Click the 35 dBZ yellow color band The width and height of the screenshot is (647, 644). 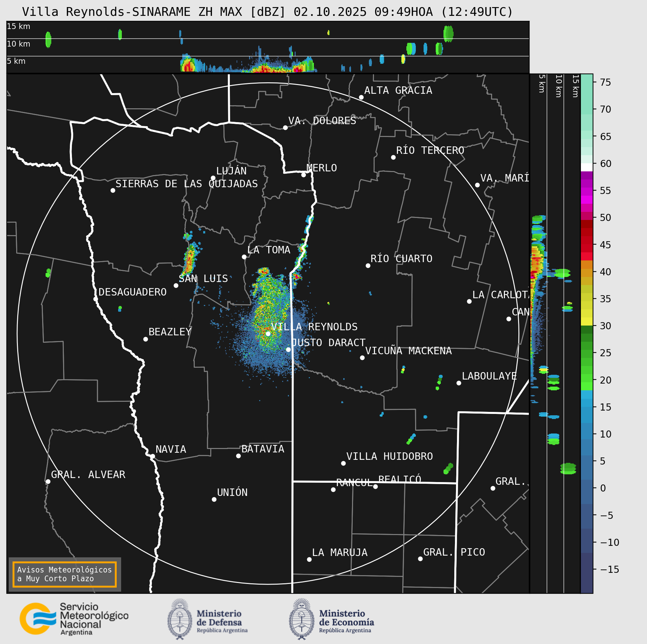pyautogui.click(x=587, y=297)
